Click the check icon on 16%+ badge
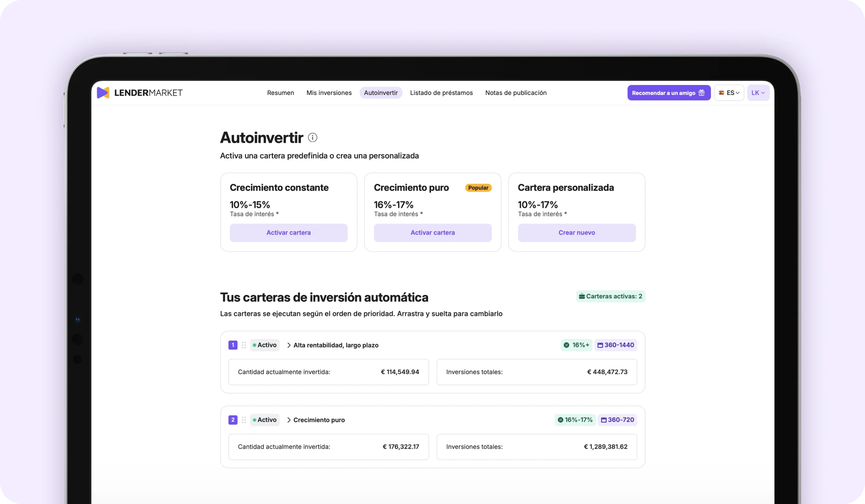The height and width of the screenshot is (504, 865). [567, 345]
